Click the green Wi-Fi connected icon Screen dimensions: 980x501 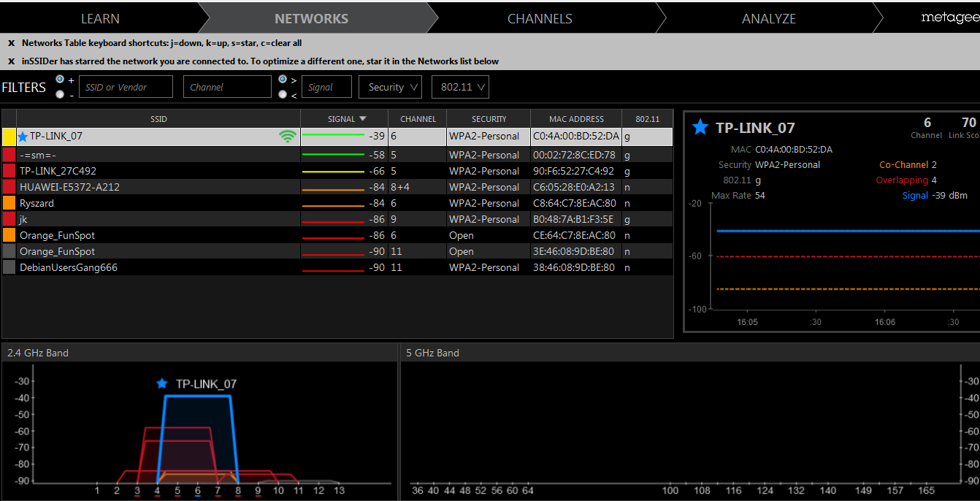[288, 137]
